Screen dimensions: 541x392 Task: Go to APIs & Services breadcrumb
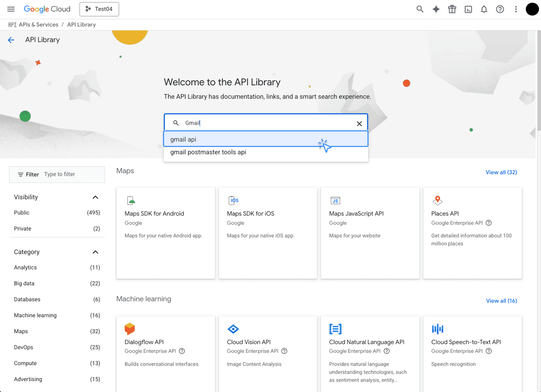[x=38, y=25]
